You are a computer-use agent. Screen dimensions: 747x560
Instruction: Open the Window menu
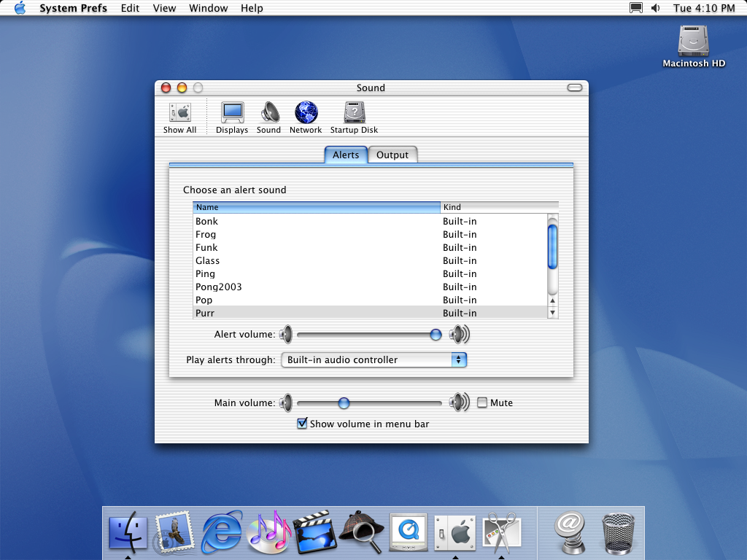[208, 8]
